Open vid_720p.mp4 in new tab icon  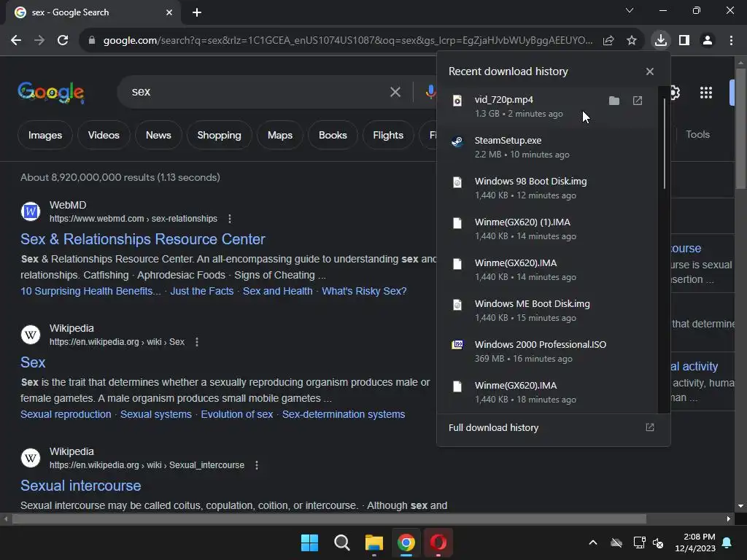click(x=638, y=101)
